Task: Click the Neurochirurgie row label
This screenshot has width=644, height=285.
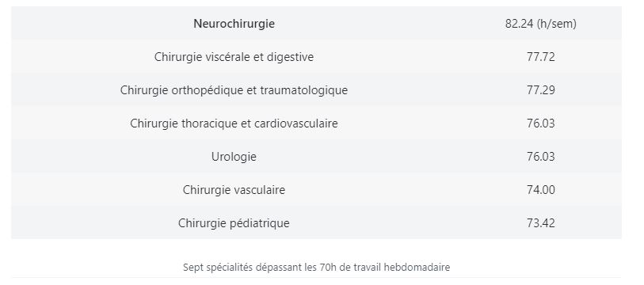Action: coord(234,24)
